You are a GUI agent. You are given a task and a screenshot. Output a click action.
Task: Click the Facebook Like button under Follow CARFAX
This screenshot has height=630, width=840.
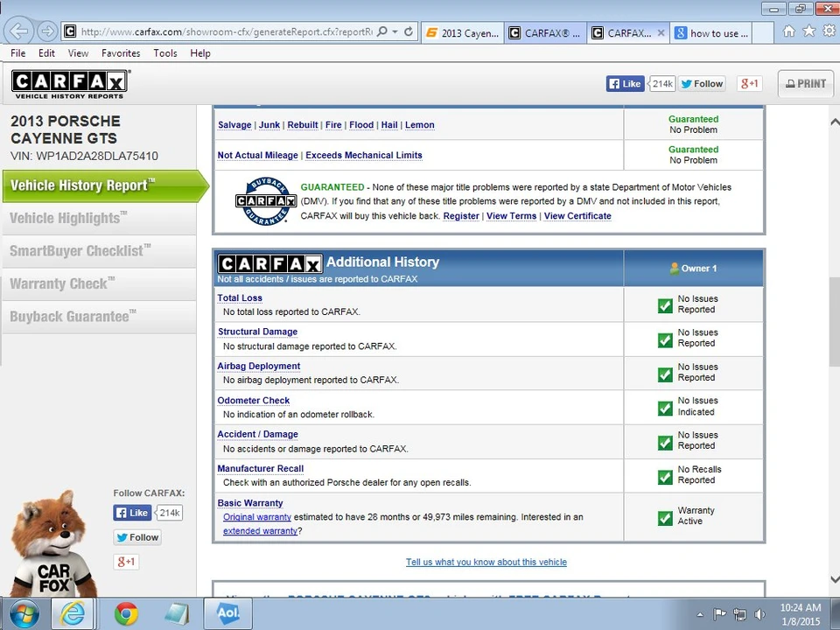coord(132,513)
